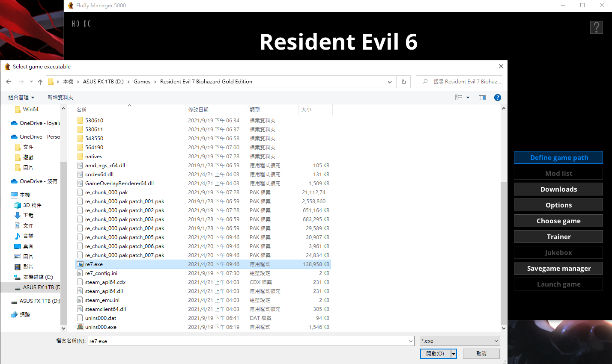This screenshot has height=364, width=612.
Task: Toggle the preview pane icon
Action: click(482, 98)
